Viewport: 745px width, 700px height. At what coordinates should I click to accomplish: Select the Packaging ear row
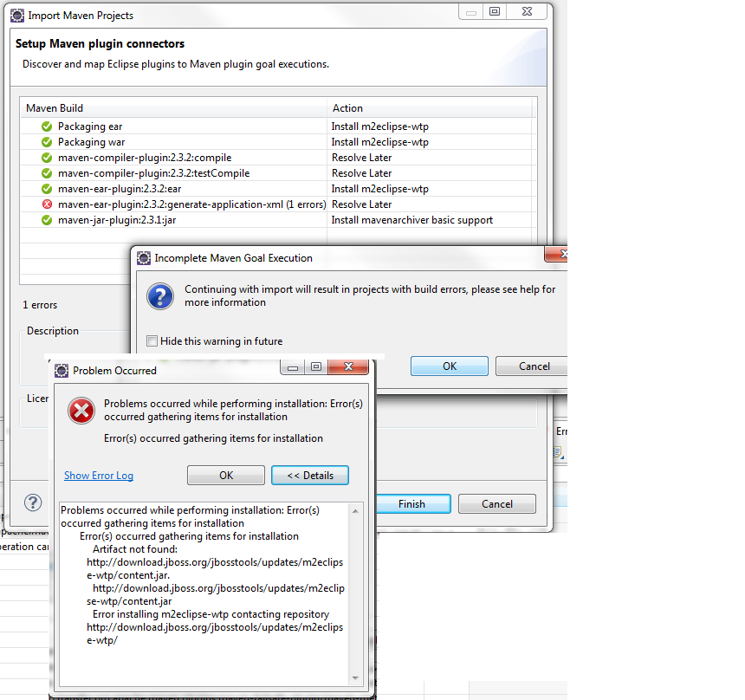pyautogui.click(x=278, y=126)
